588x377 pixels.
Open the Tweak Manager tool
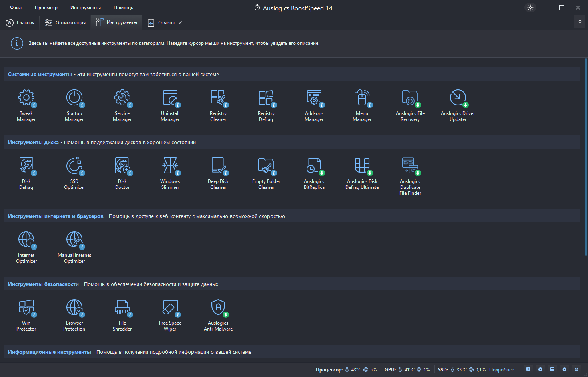[x=26, y=105]
